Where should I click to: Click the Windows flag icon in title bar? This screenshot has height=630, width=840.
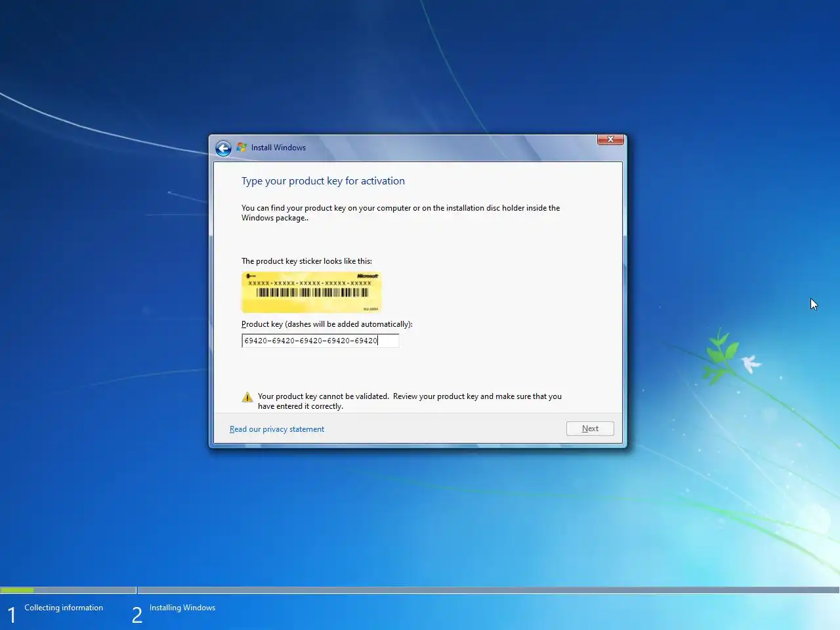point(241,148)
